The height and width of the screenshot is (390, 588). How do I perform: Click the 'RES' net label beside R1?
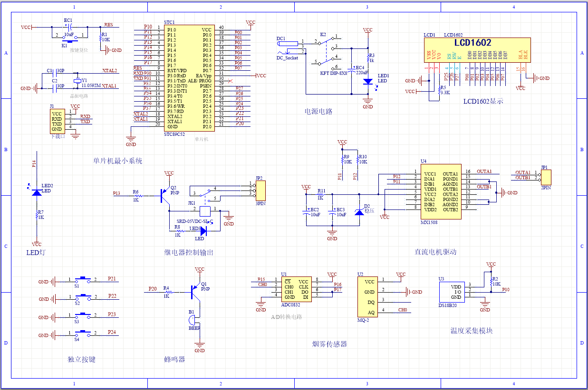point(109,25)
